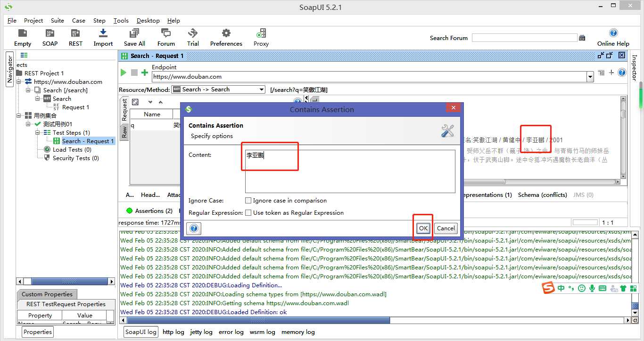Viewport: 644px width, 341px height.
Task: Open the Assertions (2) tab
Action: tap(149, 211)
